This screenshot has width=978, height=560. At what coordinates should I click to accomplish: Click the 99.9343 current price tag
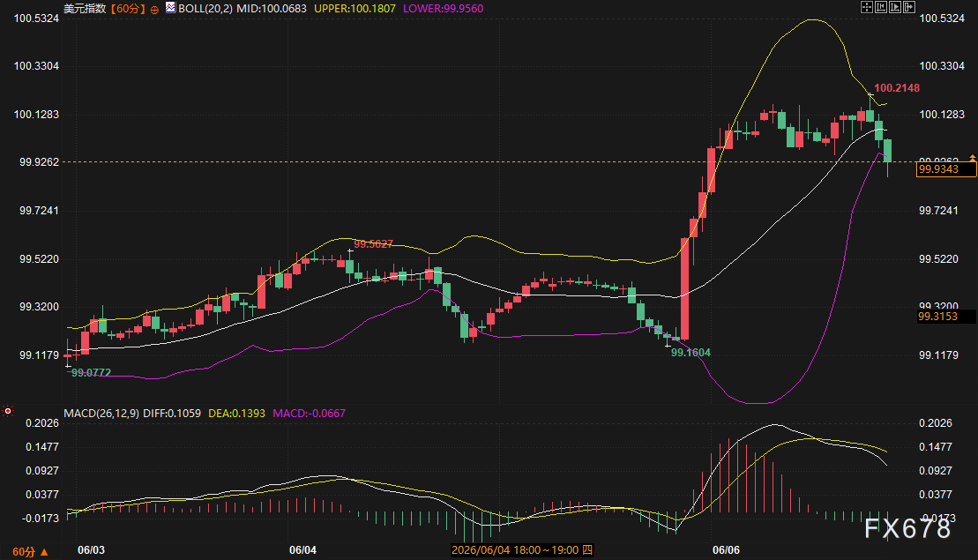point(946,169)
